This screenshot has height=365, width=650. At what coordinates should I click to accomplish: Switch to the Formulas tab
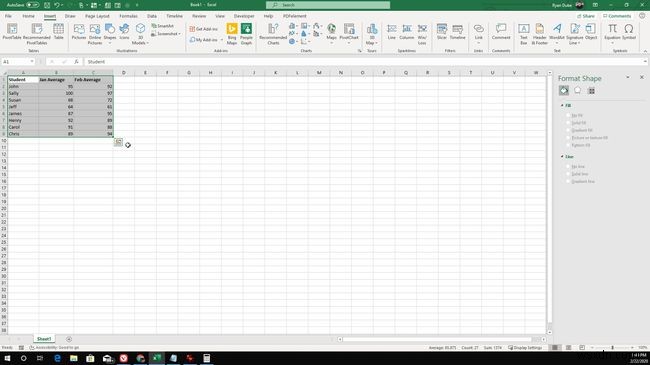(129, 16)
